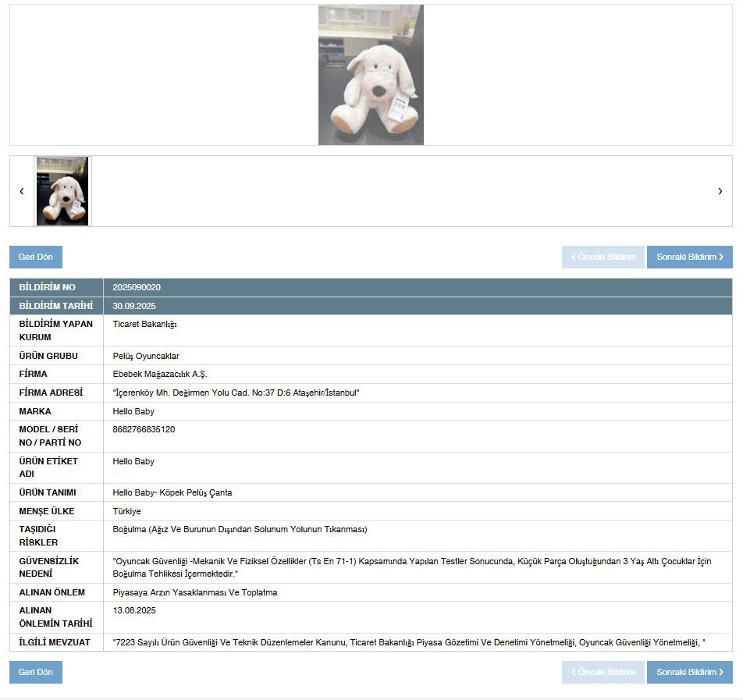Click the next image arrow in the carousel
The height and width of the screenshot is (700, 743).
[x=720, y=191]
